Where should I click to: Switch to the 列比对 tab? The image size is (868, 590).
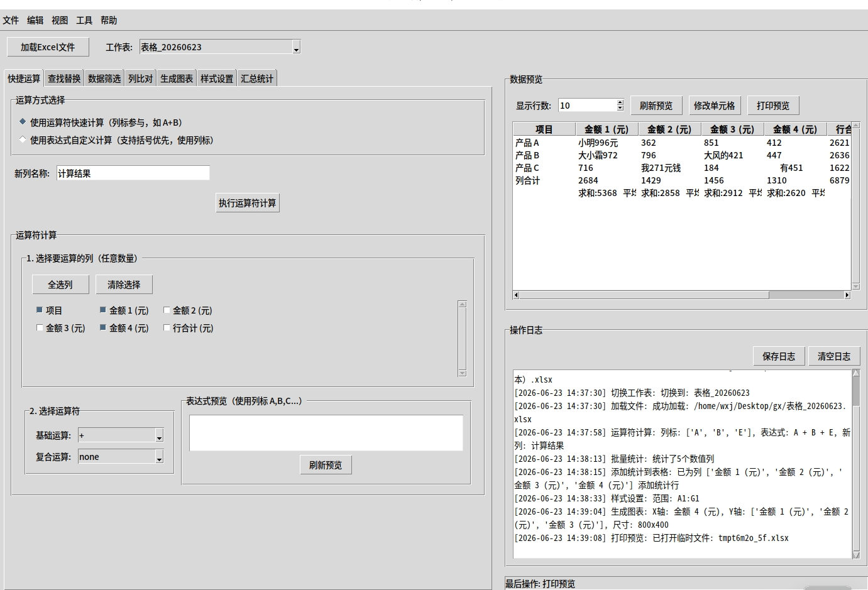point(140,79)
